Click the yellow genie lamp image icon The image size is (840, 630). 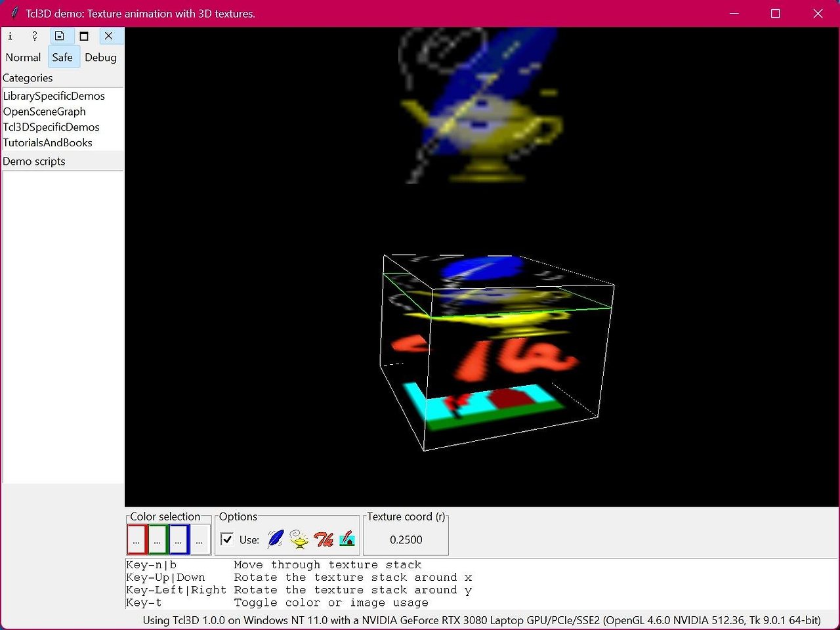tap(299, 539)
